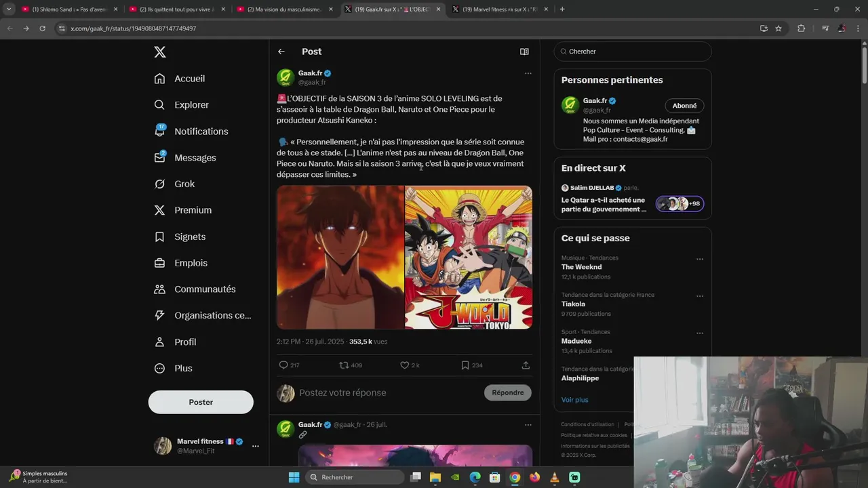
Task: Open more options on main Gaak.fr post
Action: (528, 73)
